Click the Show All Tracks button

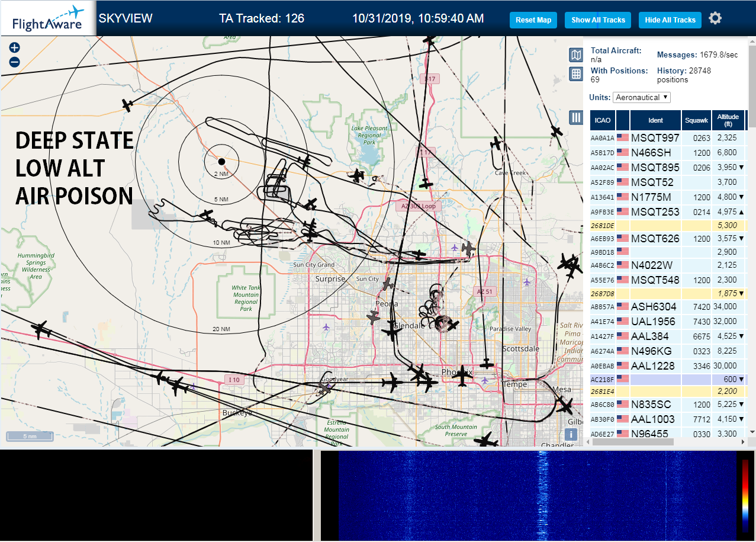[x=598, y=20]
